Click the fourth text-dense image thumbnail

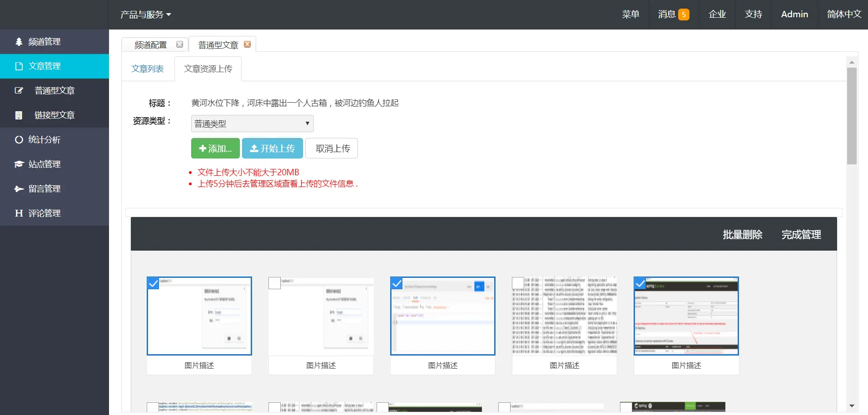pos(564,316)
